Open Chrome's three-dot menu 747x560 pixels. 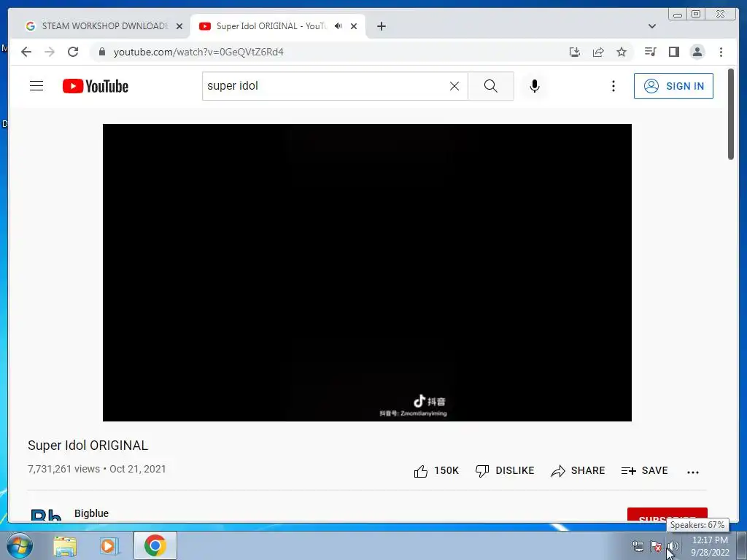(721, 52)
